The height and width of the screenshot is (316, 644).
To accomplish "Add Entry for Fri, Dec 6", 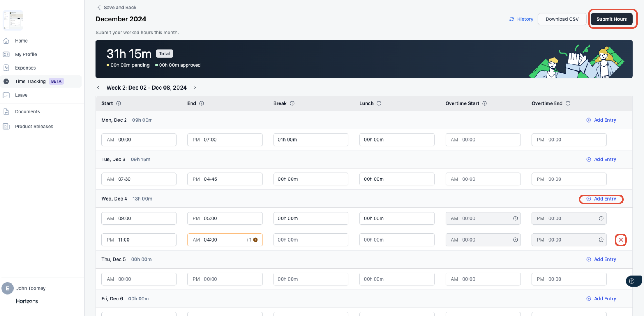I will coord(601,299).
